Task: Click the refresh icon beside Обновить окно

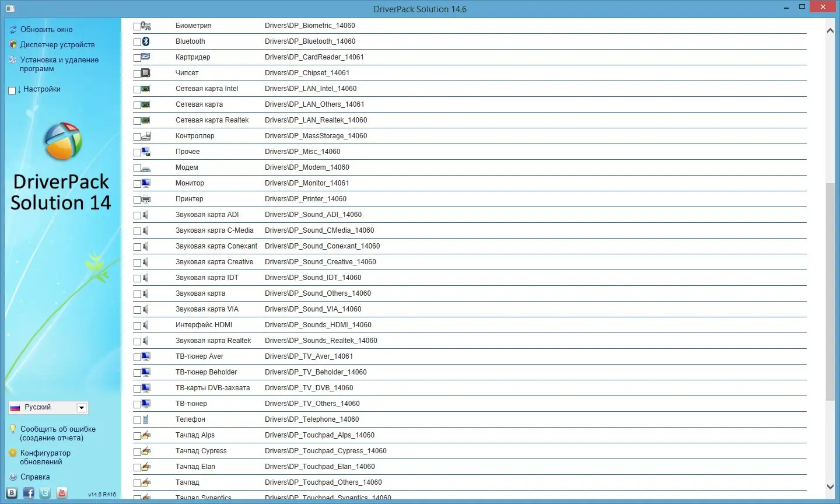Action: tap(13, 29)
